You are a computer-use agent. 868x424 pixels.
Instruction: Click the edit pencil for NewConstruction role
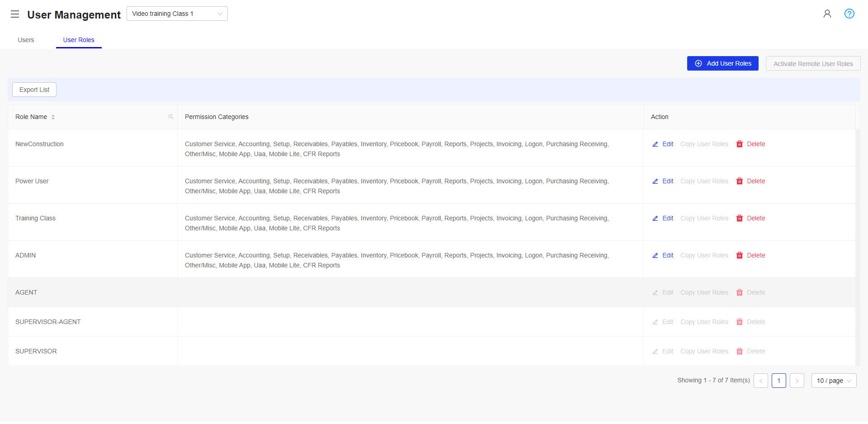coord(655,144)
